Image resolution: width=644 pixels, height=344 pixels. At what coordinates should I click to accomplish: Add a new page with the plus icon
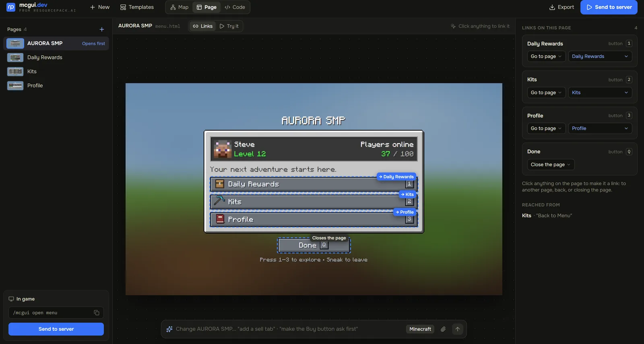(x=102, y=29)
